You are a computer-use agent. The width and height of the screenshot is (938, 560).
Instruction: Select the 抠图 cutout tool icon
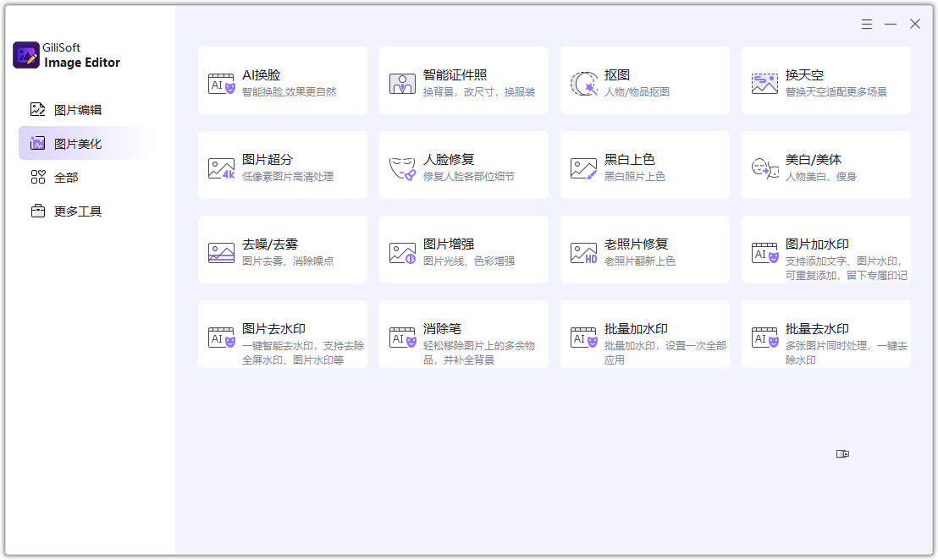click(583, 83)
